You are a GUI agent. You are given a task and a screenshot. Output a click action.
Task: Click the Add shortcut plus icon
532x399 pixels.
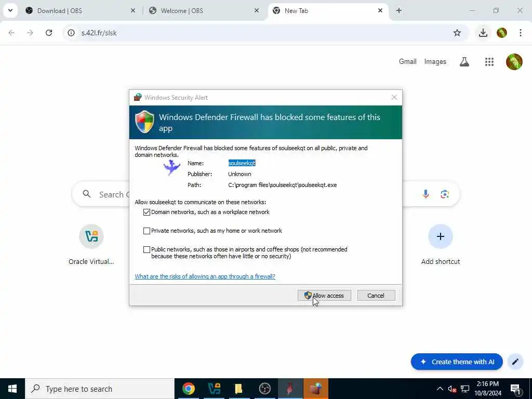pyautogui.click(x=441, y=236)
